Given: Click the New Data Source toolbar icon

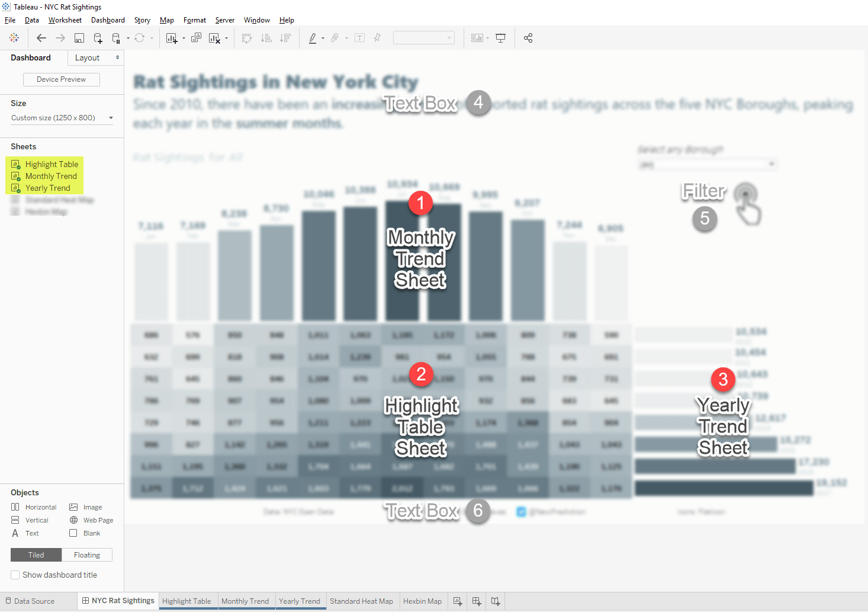Looking at the screenshot, I should (98, 37).
